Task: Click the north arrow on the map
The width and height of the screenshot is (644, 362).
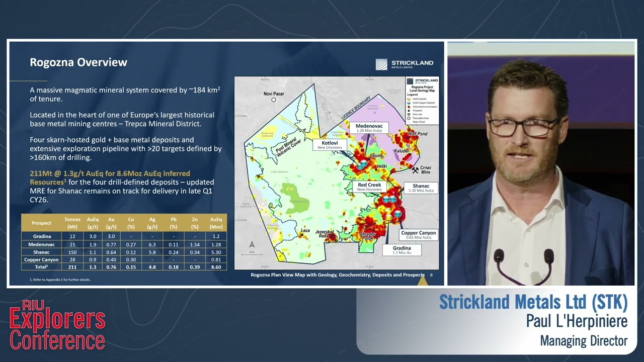Action: (x=252, y=244)
